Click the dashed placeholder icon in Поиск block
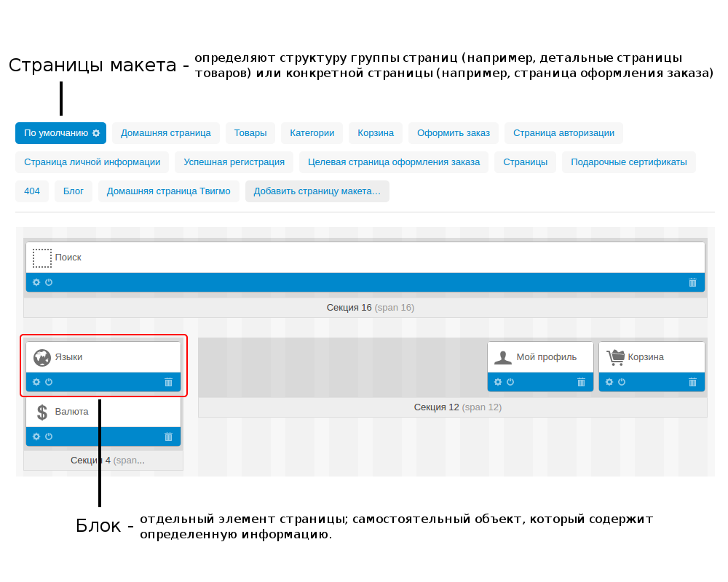 (x=42, y=257)
